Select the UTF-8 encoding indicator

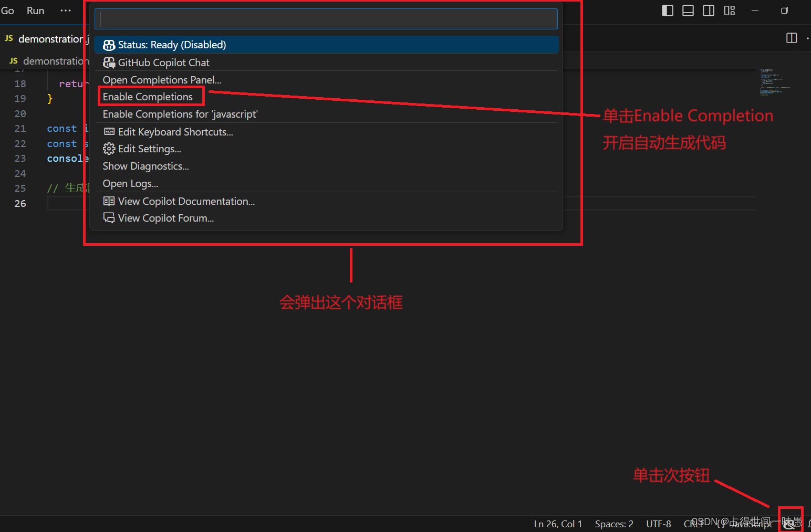659,524
